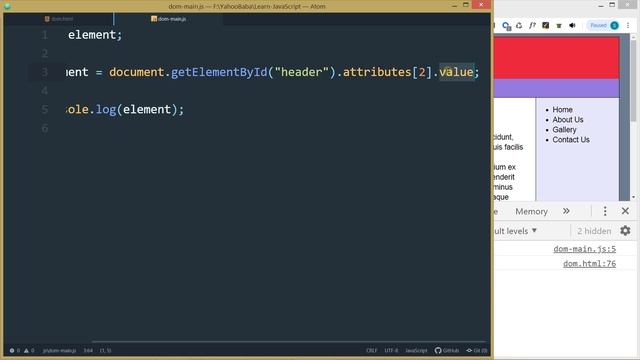Click the dark checkmark extension icon in Chrome
The image size is (640, 360).
click(x=545, y=25)
